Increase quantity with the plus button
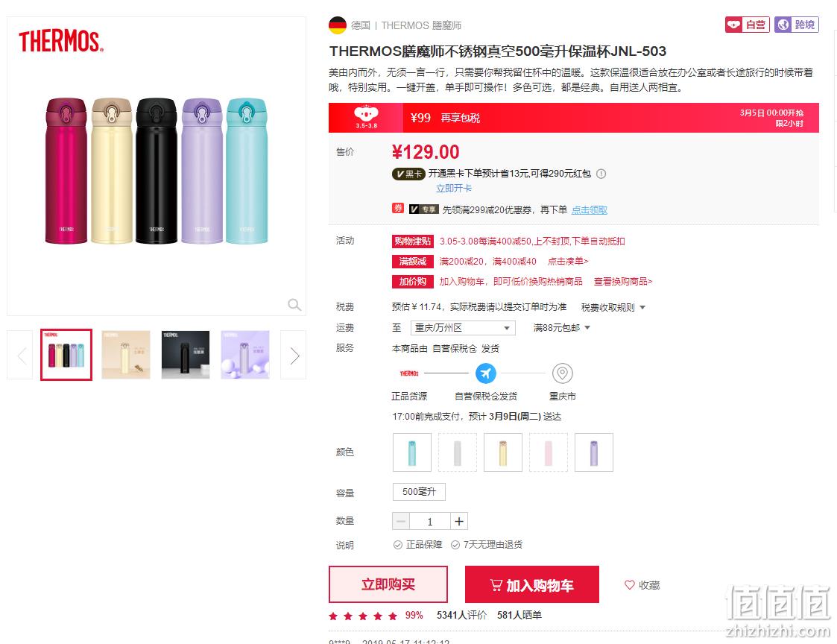This screenshot has width=837, height=644. (459, 521)
